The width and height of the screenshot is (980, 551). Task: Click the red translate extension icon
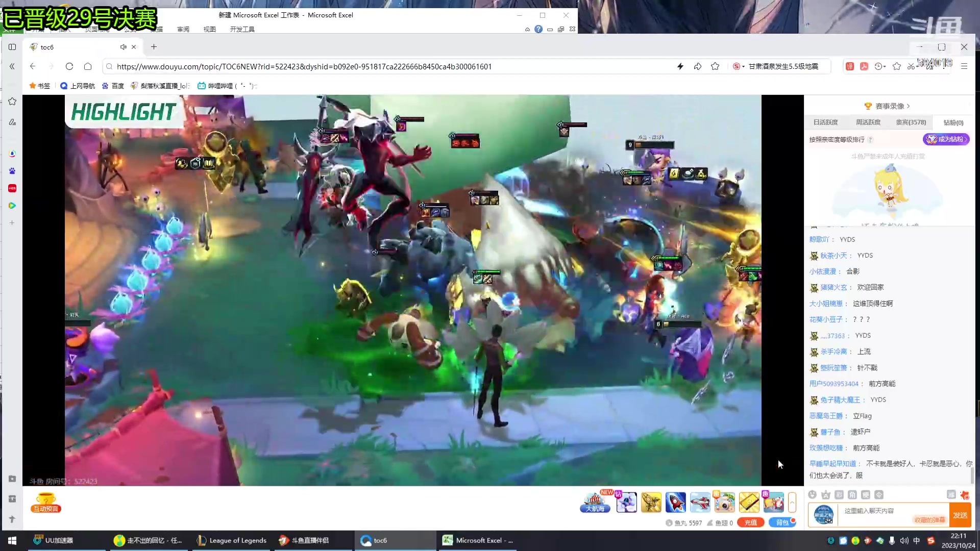tap(850, 66)
